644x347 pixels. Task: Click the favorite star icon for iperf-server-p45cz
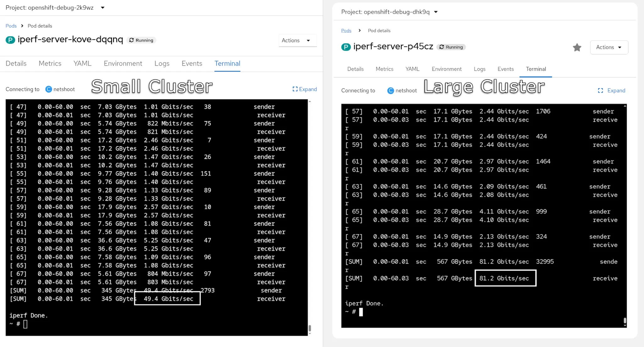pyautogui.click(x=577, y=48)
